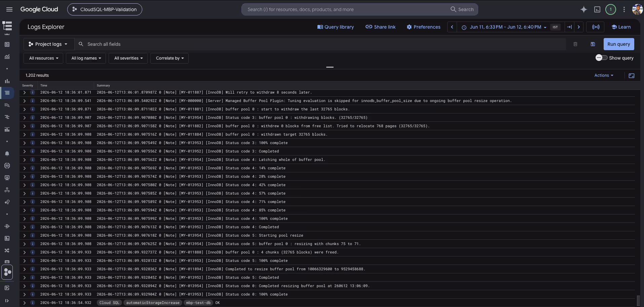The image size is (644, 307).
Task: Click the IST timezone chip
Action: coord(555,27)
